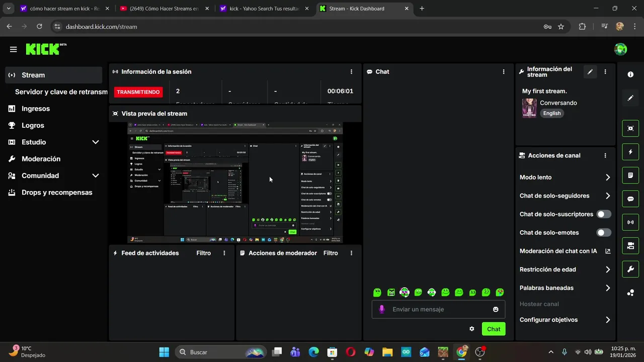Click the three-dots cluster icon in right sidebar
Image resolution: width=644 pixels, height=362 pixels.
coord(630,293)
